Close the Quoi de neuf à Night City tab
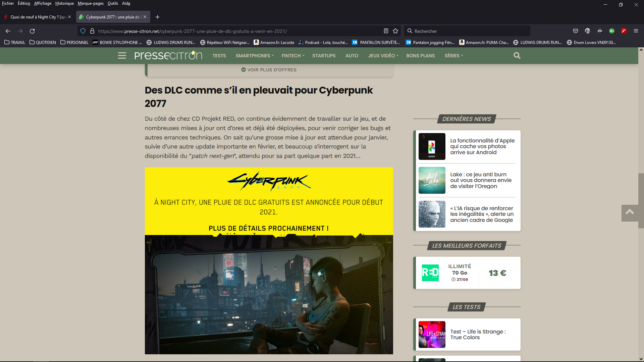The width and height of the screenshot is (644, 362). pos(69,17)
